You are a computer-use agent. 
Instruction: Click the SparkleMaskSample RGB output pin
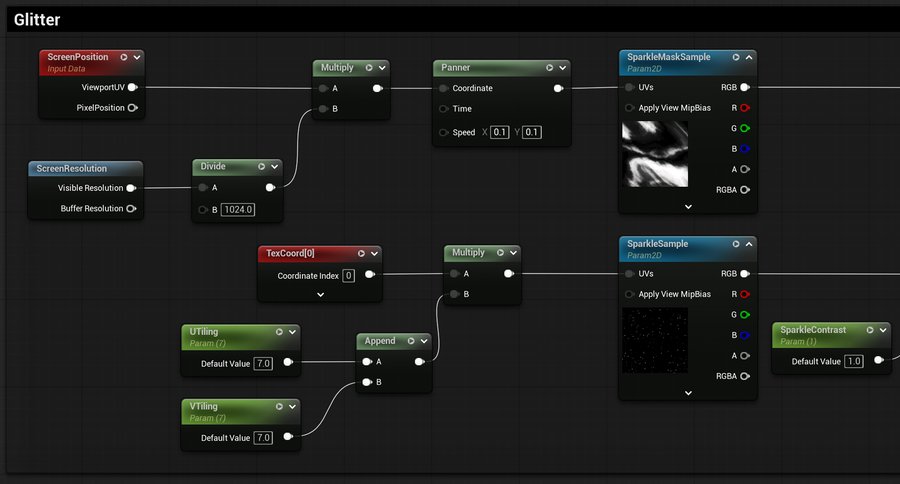pos(745,87)
